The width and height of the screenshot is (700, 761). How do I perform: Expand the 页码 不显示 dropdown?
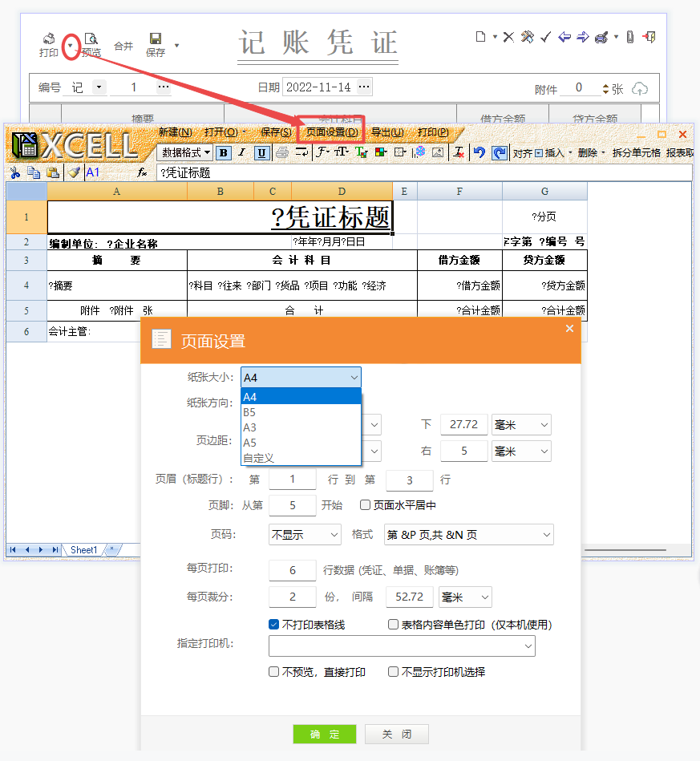point(305,535)
